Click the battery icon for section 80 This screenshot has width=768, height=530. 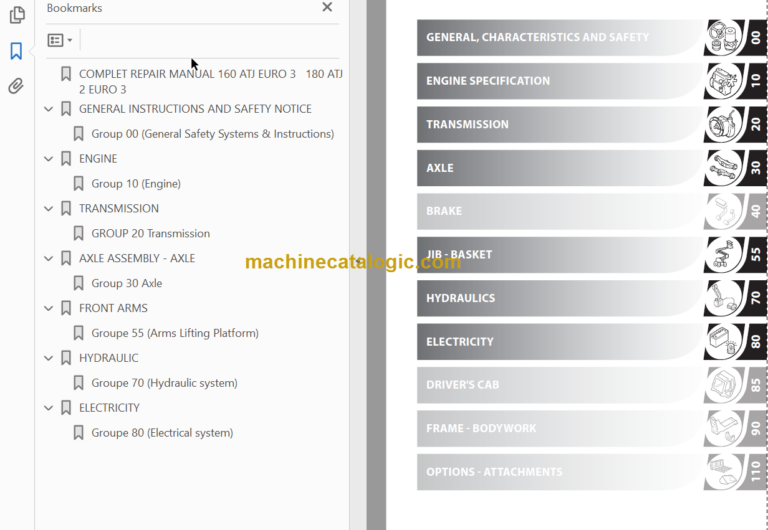(724, 341)
